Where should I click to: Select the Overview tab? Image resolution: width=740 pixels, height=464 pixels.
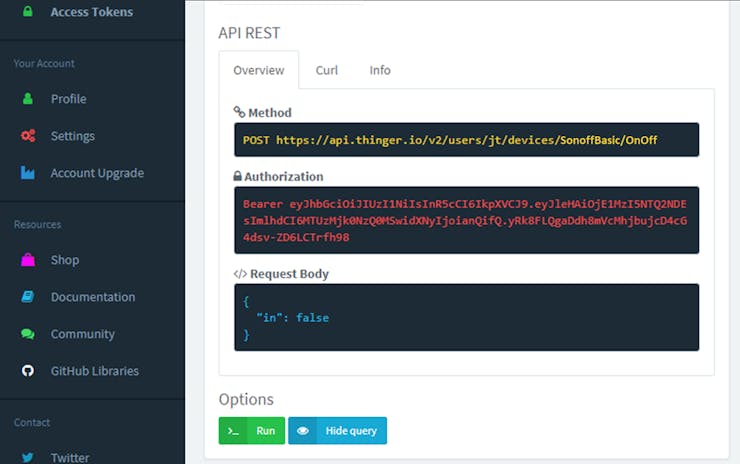(x=259, y=70)
